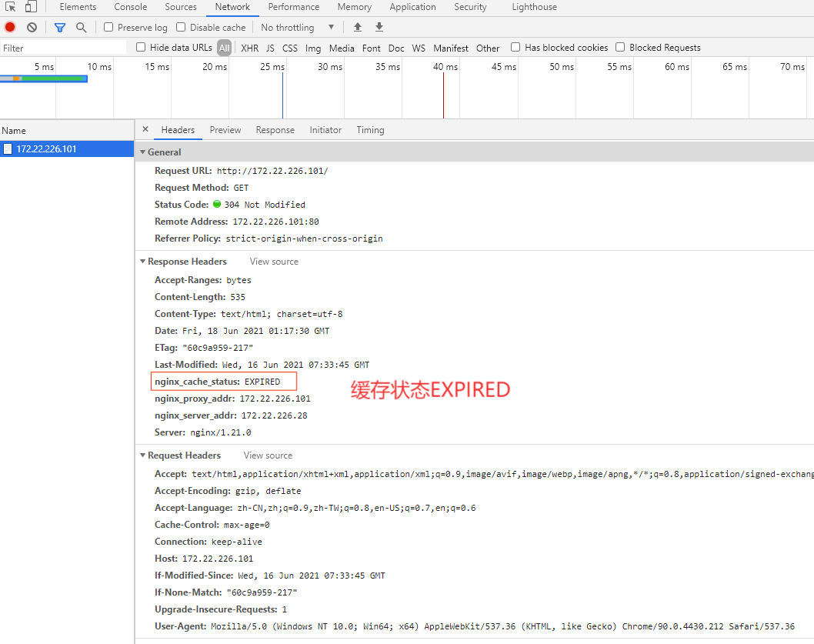
Task: Focus the Filter text input
Action: click(x=63, y=48)
